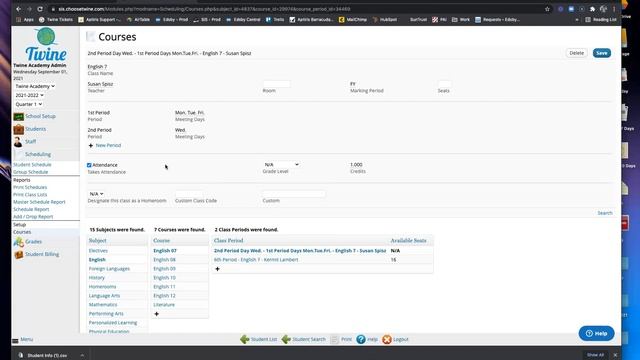Image resolution: width=640 pixels, height=360 pixels.
Task: Open Print Schedules report
Action: pyautogui.click(x=30, y=187)
